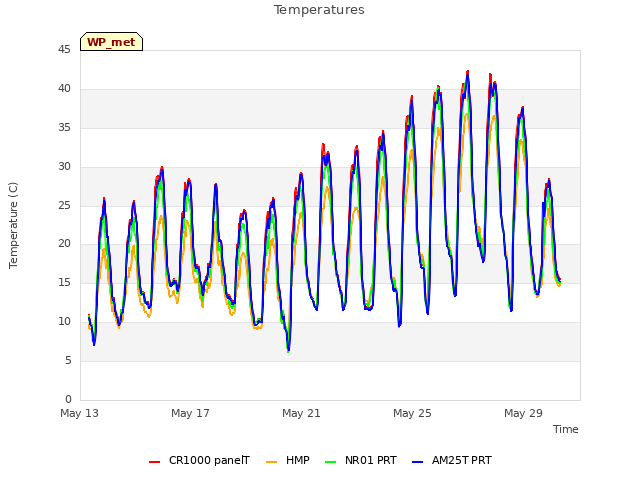Screen dimensions: 640x480
Task: Click the 20 y-axis tick label
Action: 64,244
